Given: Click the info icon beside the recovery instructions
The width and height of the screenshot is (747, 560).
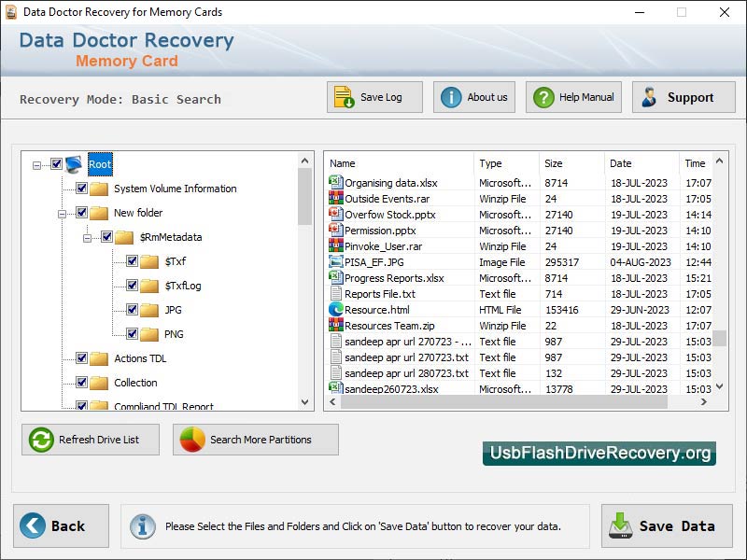Looking at the screenshot, I should click(142, 525).
